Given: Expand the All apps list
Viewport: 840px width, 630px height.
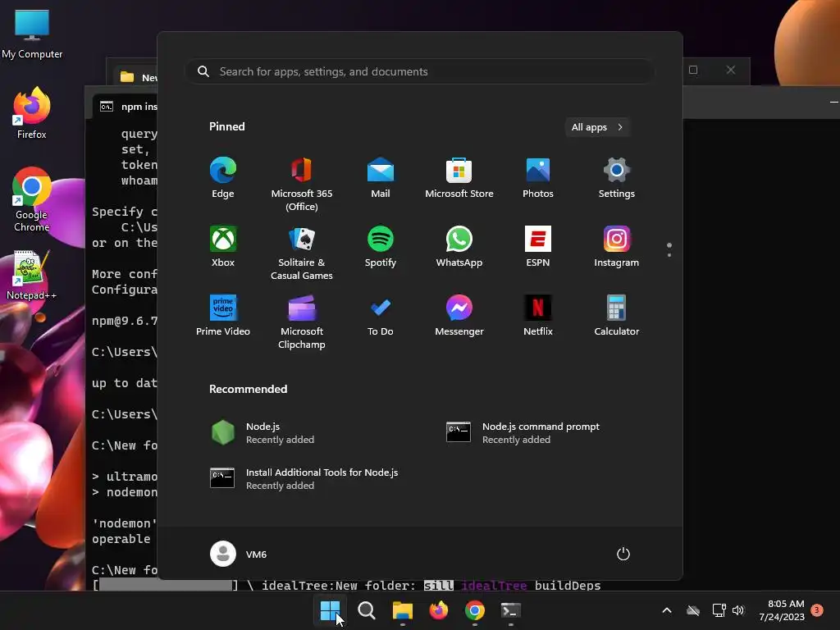Looking at the screenshot, I should click(x=597, y=127).
